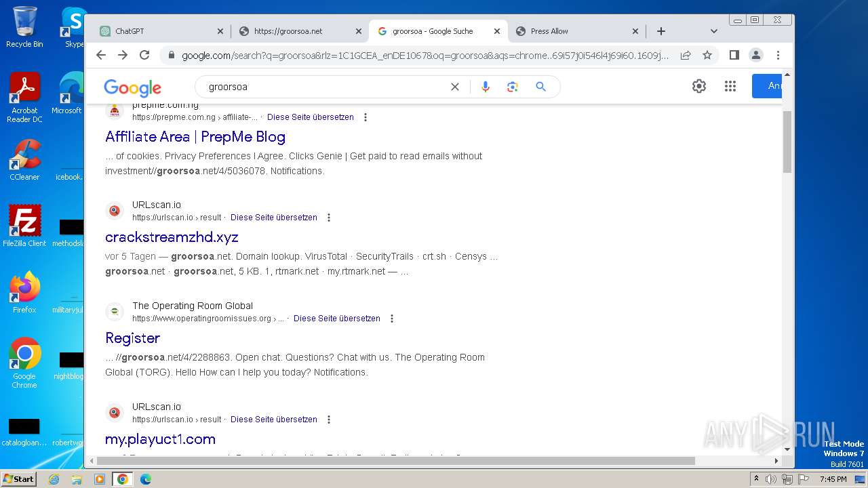This screenshot has width=868, height=488.
Task: Show hidden system tray icons
Action: click(x=756, y=479)
